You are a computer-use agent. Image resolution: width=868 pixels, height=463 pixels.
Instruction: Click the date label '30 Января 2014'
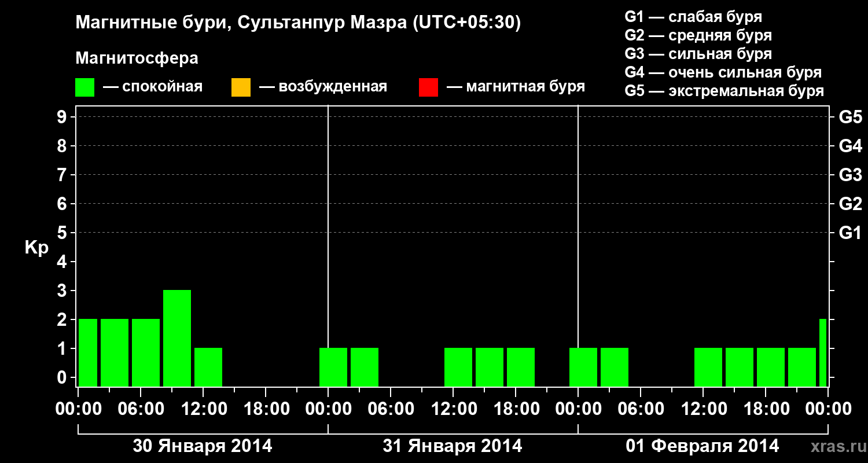click(203, 446)
